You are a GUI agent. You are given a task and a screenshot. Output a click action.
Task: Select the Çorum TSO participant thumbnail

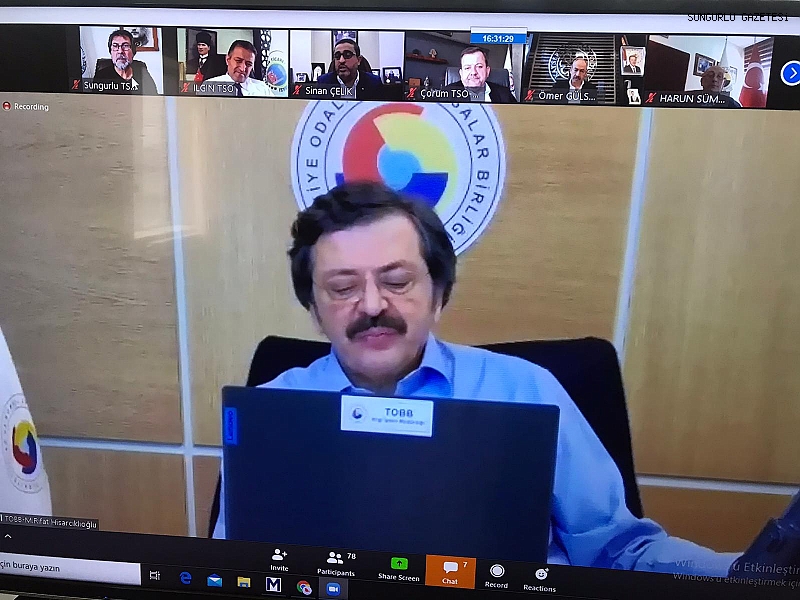[461, 66]
